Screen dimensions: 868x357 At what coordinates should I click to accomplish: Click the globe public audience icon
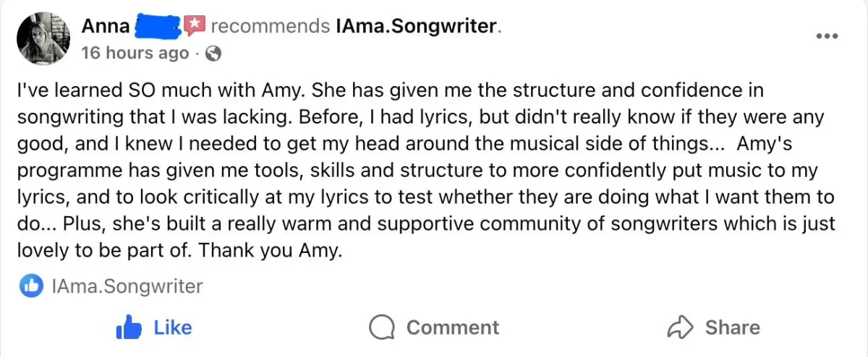(213, 53)
